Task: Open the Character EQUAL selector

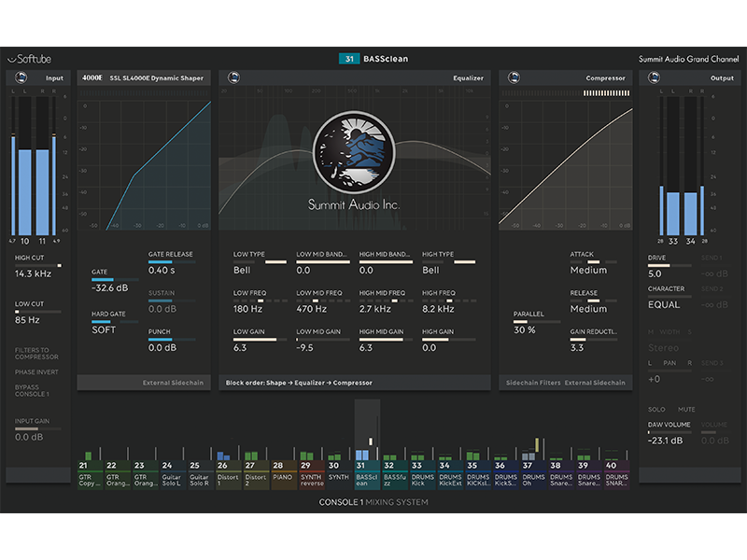Action: (664, 304)
